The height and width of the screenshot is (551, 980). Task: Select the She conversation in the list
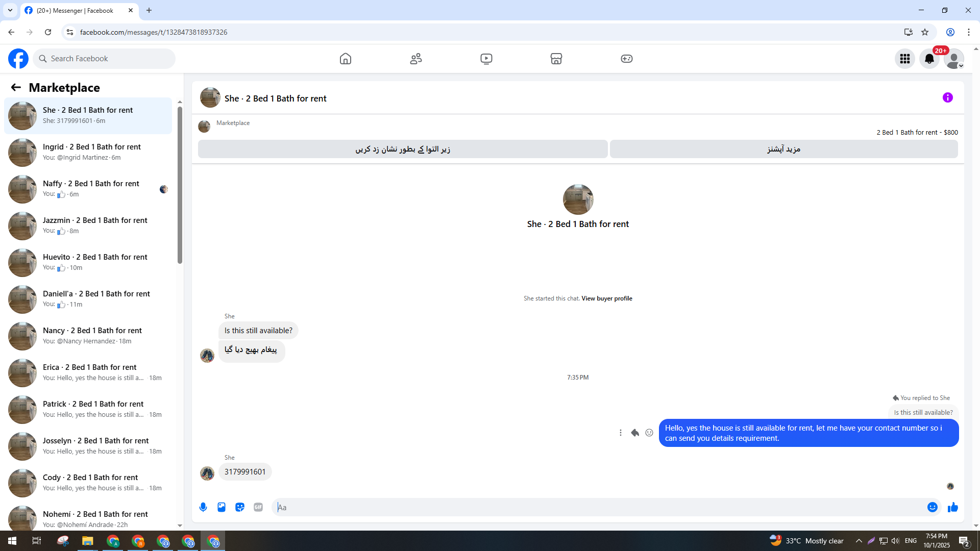[x=88, y=115]
